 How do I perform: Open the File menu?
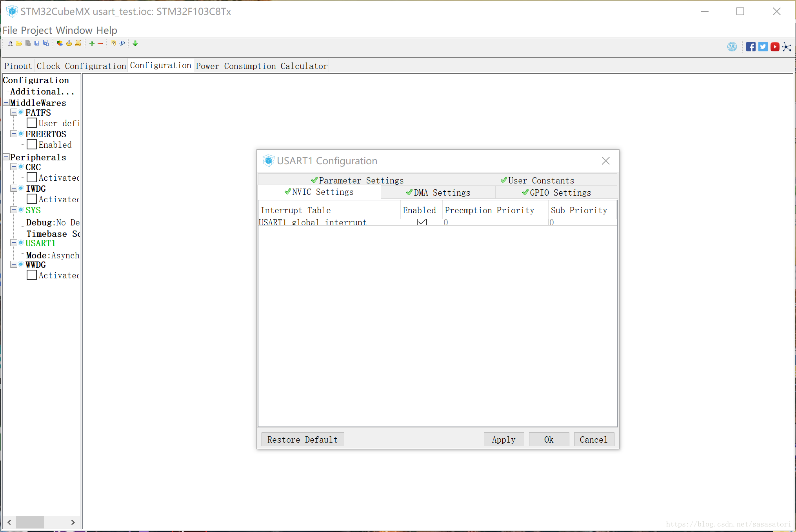(10, 30)
